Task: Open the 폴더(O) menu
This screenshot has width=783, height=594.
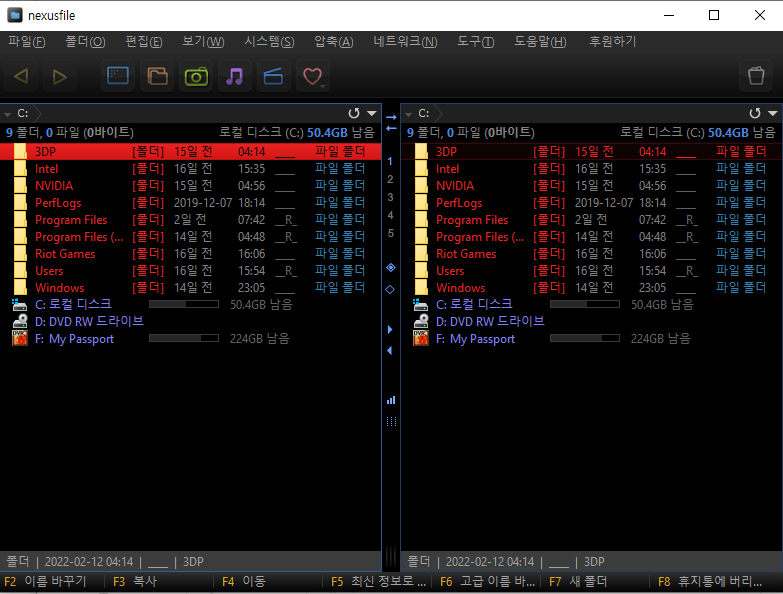Action: pyautogui.click(x=85, y=41)
